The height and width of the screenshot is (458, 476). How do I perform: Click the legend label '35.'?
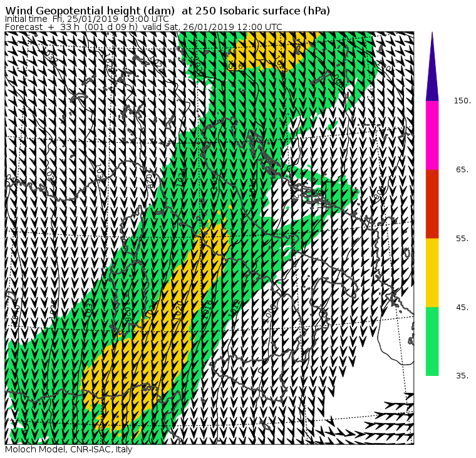click(462, 376)
